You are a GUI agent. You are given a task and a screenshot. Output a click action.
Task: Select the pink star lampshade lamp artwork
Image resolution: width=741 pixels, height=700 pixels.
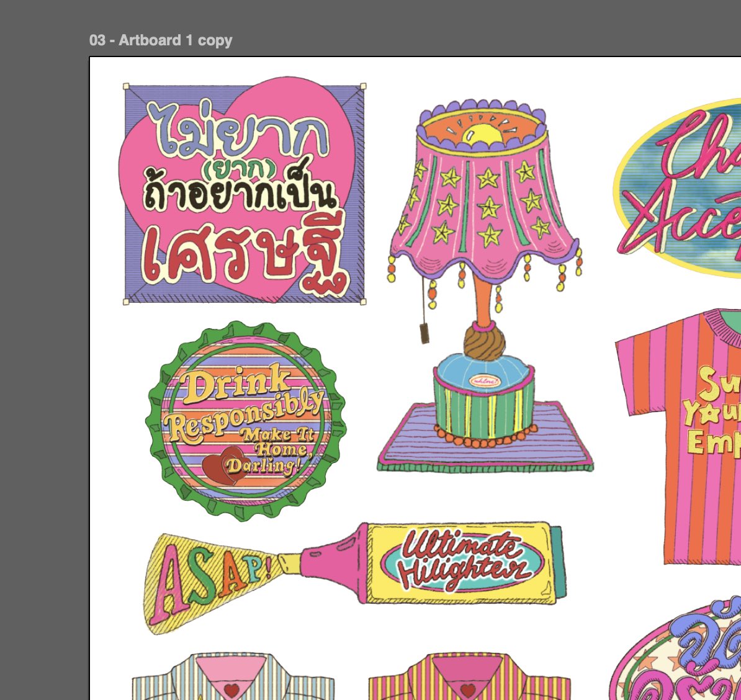tap(485, 285)
